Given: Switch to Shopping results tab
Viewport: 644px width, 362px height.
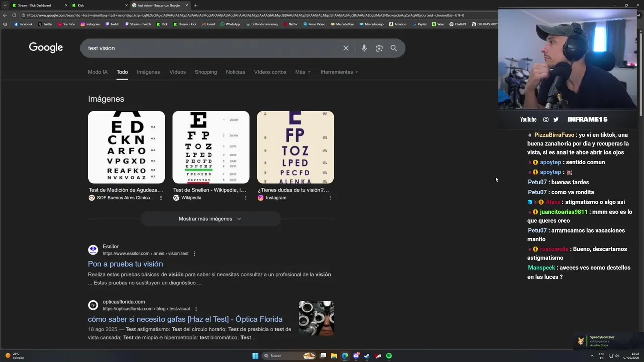Looking at the screenshot, I should [x=206, y=72].
